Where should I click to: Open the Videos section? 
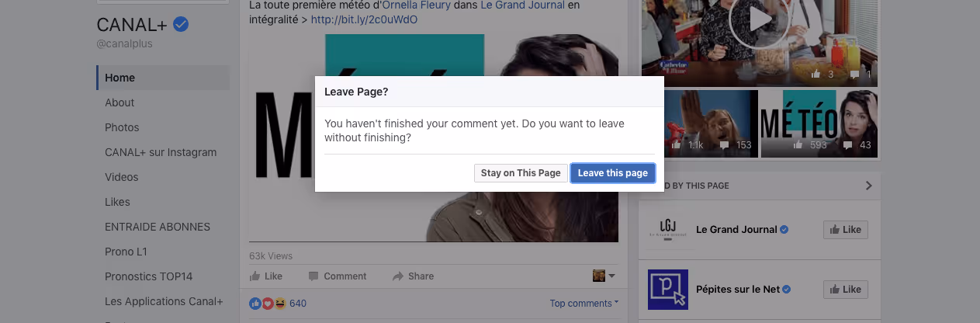coord(121,177)
